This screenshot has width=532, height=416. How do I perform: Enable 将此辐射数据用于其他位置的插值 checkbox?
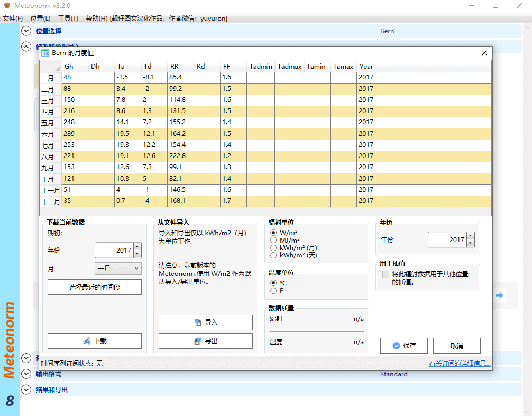click(x=386, y=274)
